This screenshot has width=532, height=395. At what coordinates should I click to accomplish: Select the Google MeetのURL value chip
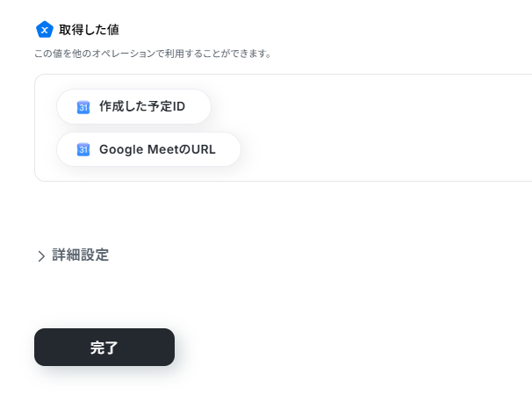[148, 149]
